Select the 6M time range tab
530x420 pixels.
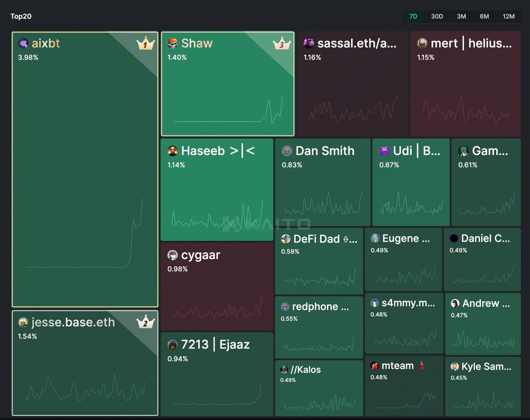(484, 16)
